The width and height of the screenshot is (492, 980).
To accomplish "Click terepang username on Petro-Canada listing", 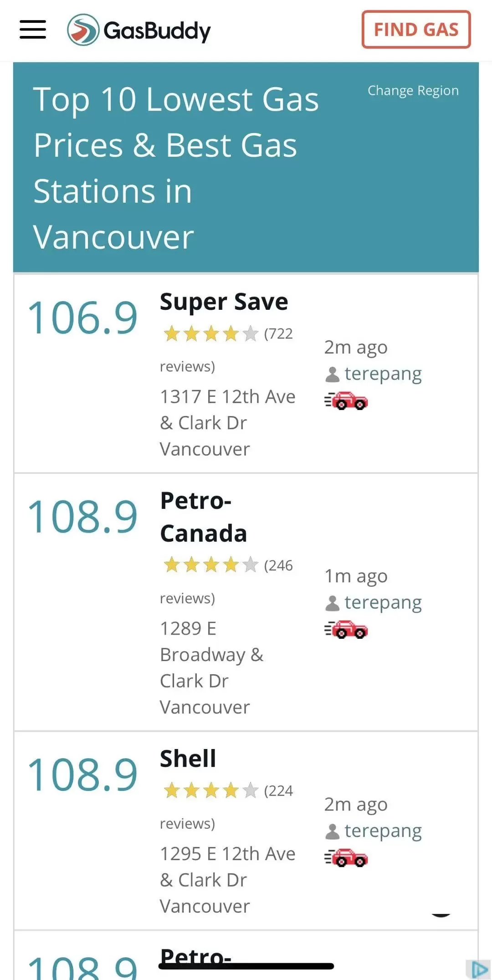I will click(x=383, y=602).
